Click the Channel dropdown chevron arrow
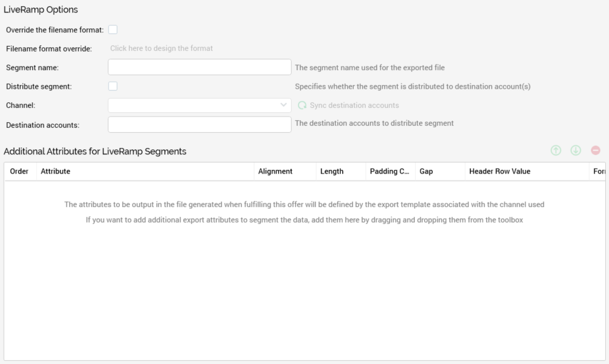 click(x=284, y=105)
